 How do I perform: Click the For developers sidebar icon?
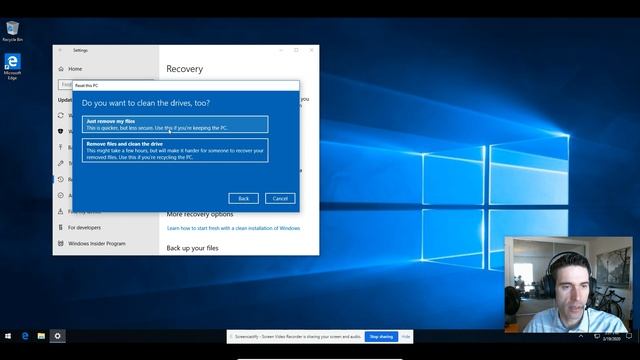click(61, 227)
